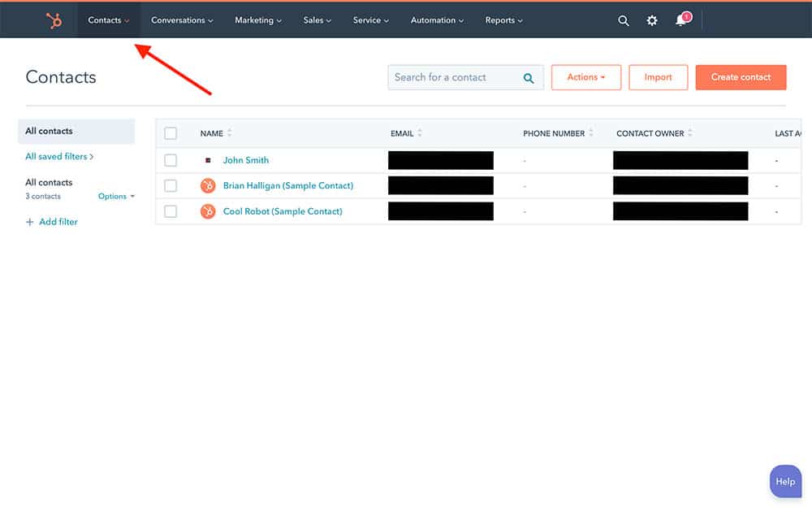Viewport: 812px width, 508px height.
Task: Toggle the select-all header checkbox
Action: (171, 133)
